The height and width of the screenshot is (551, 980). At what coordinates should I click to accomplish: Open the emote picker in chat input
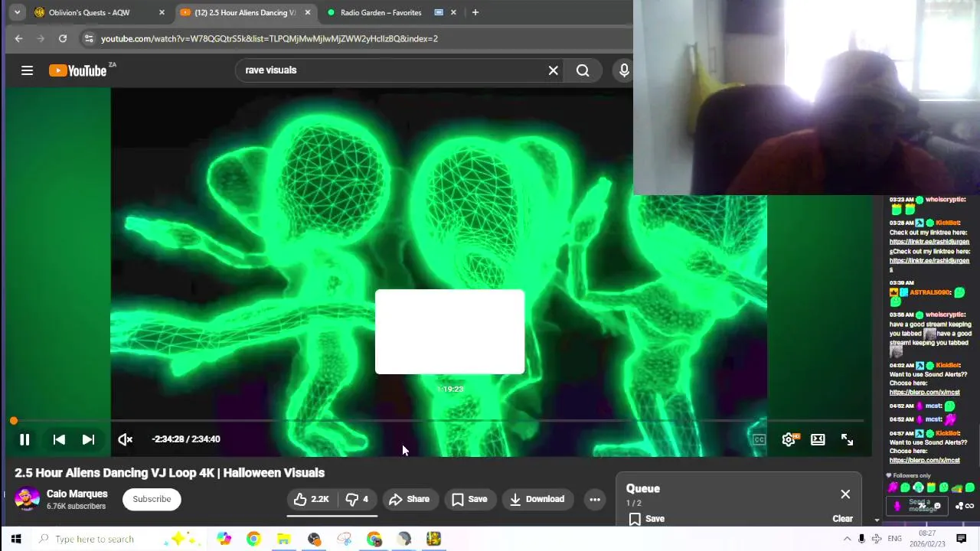937,506
